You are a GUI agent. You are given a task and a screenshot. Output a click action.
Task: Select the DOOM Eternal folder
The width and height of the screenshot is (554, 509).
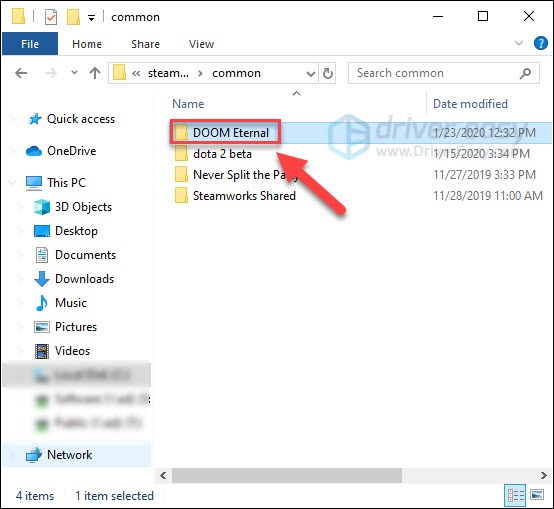click(x=231, y=133)
